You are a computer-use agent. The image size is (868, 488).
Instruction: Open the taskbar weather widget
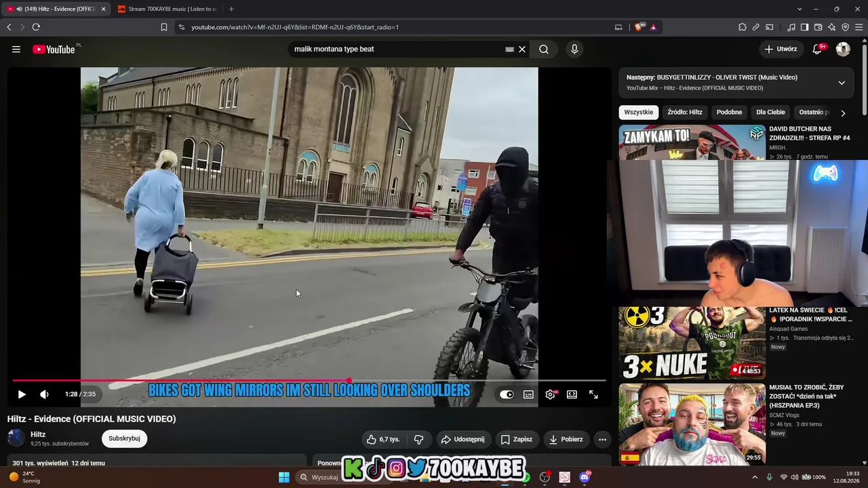(24, 477)
